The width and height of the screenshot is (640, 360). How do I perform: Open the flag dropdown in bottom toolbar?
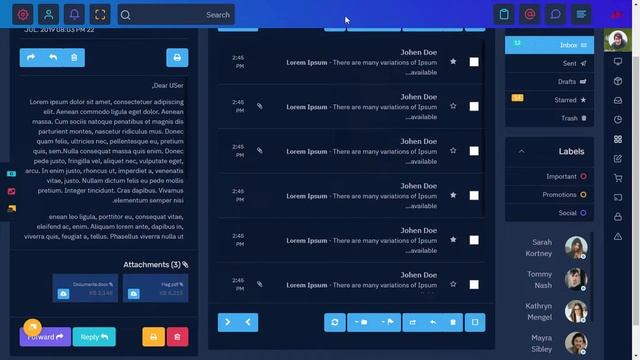tap(388, 322)
